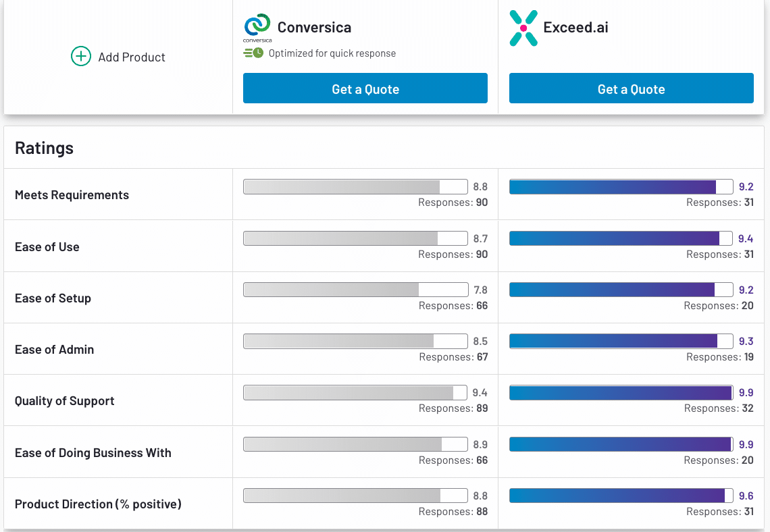This screenshot has height=532, width=770.
Task: Open the Exceed.ai product name link
Action: [575, 28]
